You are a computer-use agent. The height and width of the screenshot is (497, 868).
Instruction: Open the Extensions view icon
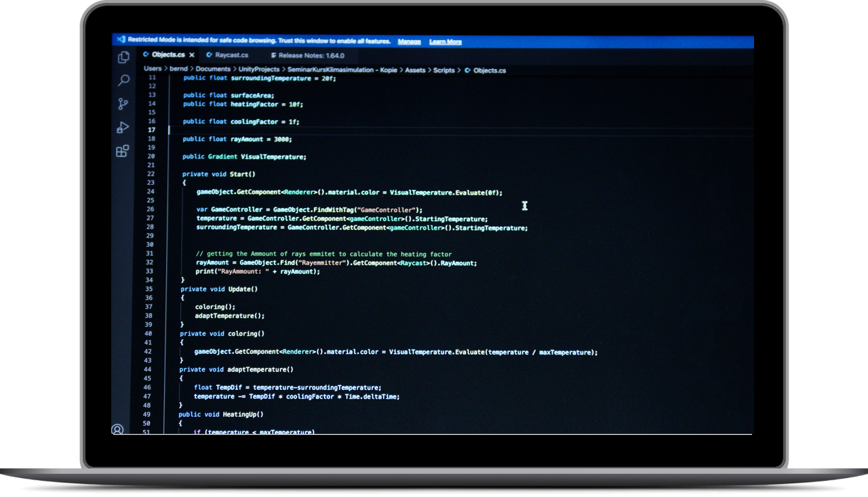pyautogui.click(x=122, y=151)
